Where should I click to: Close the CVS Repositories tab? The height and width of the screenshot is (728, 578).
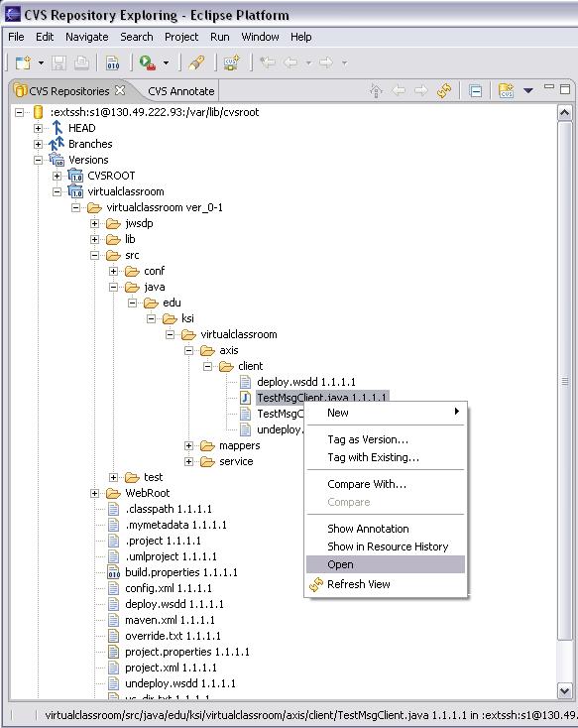[x=120, y=90]
